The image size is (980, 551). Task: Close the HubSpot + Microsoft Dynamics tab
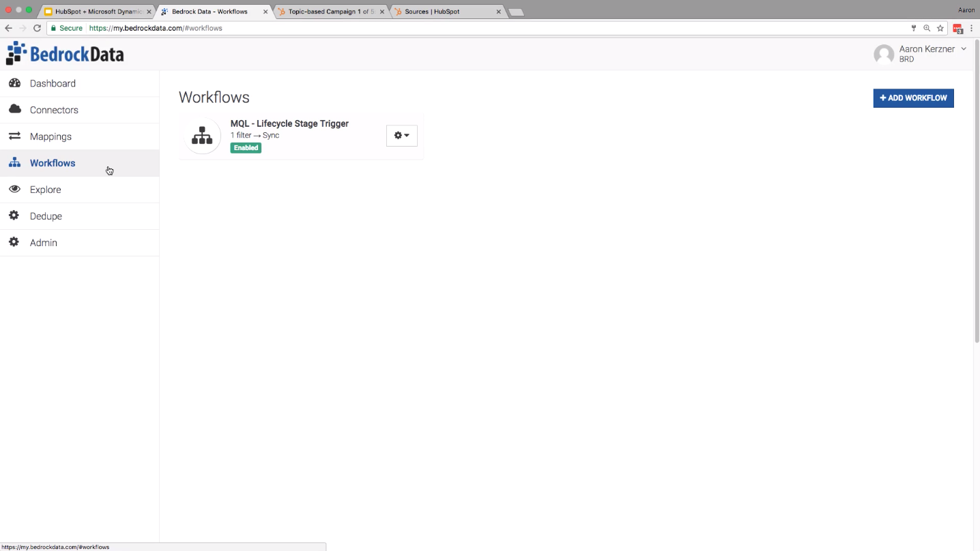[149, 12]
